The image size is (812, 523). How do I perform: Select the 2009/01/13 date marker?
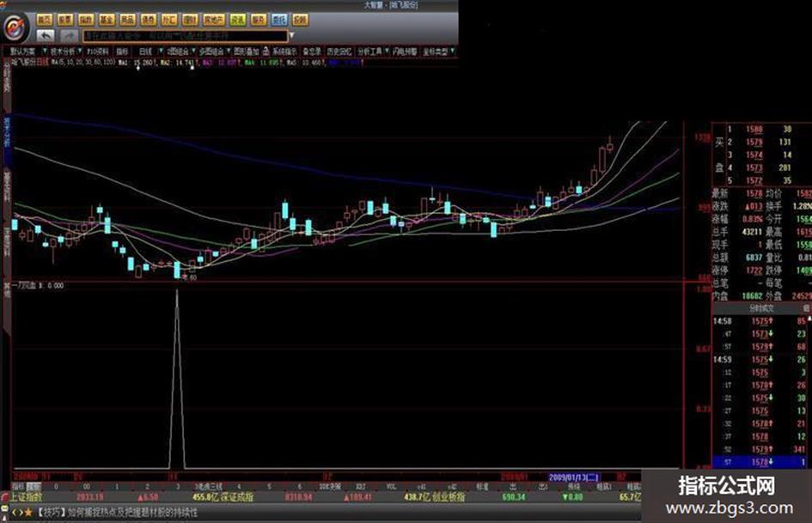coord(574,477)
